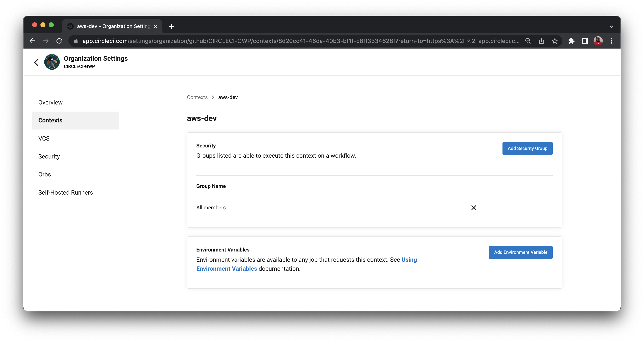Switch to the Security section
Image resolution: width=644 pixels, height=342 pixels.
(x=49, y=156)
